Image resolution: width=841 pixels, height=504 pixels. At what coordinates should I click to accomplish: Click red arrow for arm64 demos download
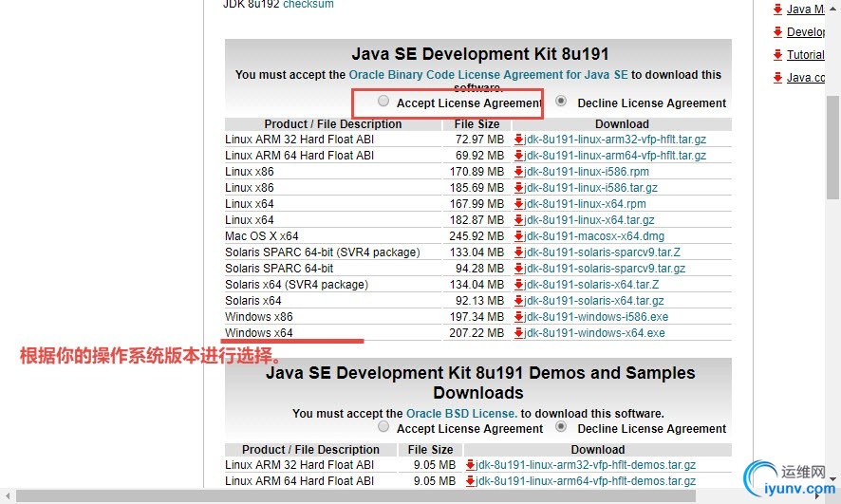point(471,481)
